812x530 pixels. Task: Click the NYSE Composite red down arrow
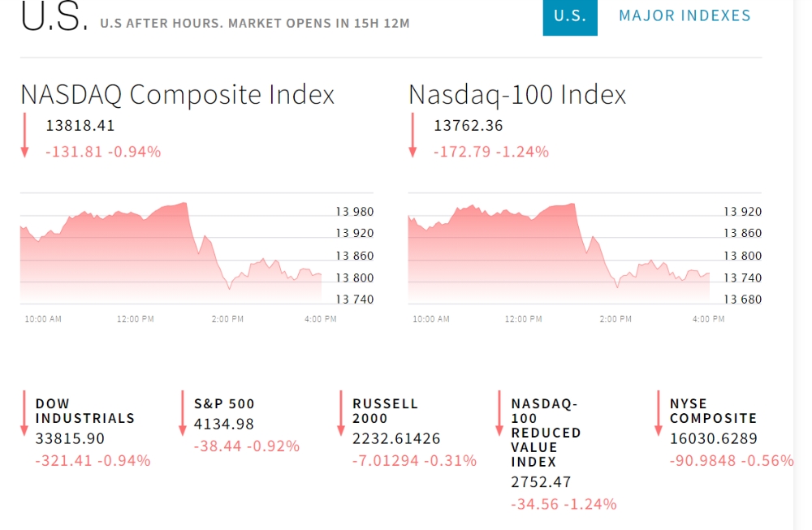[659, 413]
